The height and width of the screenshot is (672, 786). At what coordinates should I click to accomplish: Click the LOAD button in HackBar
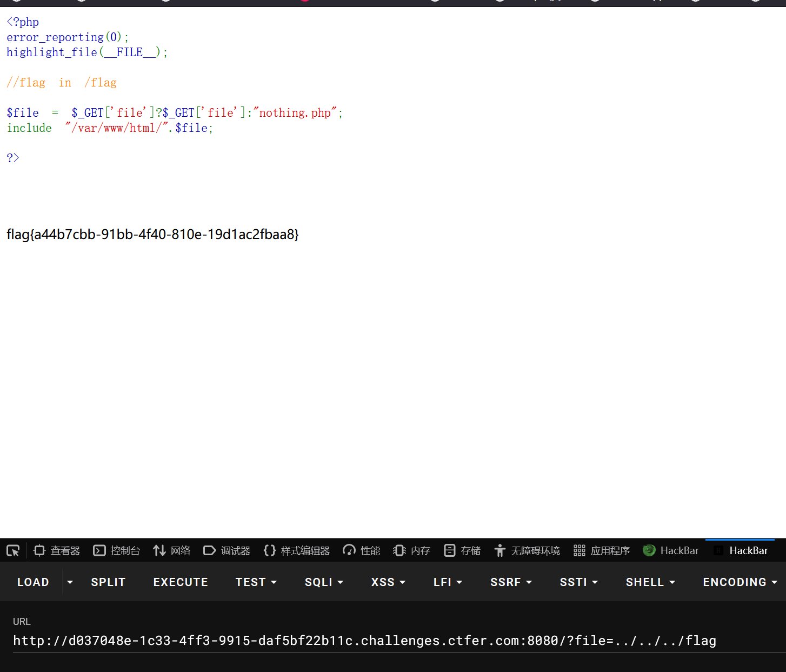pos(33,582)
